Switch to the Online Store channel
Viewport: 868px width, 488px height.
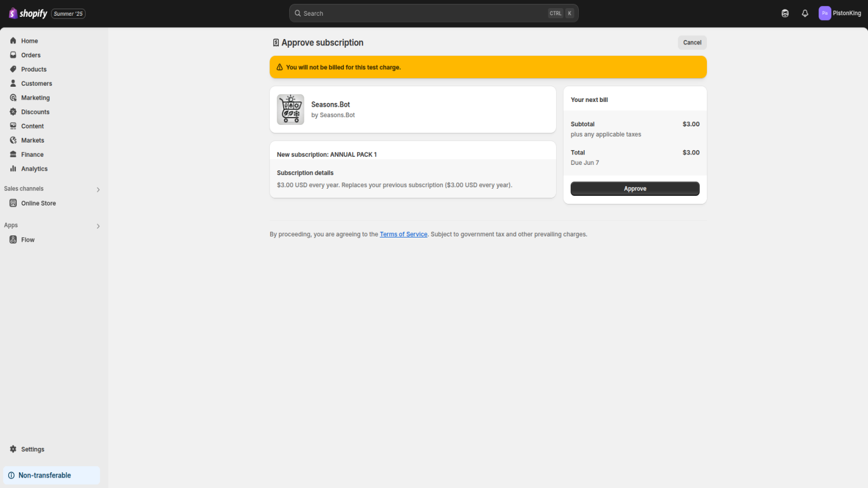(x=38, y=203)
